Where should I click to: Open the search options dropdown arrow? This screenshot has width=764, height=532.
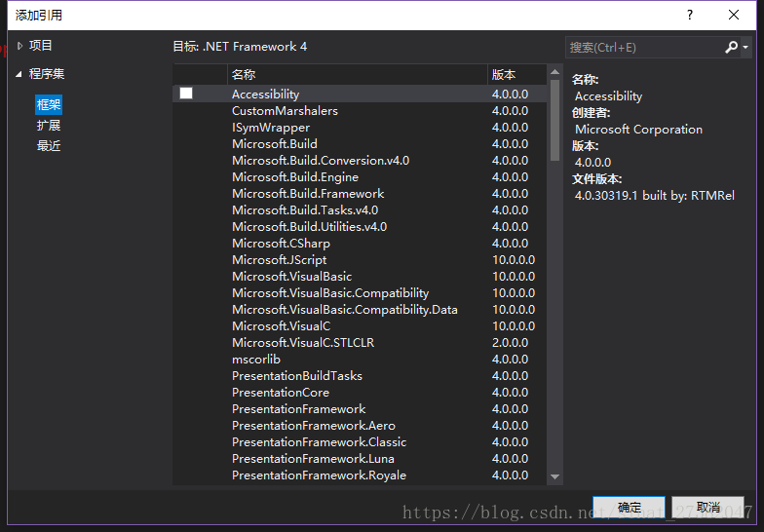[745, 47]
